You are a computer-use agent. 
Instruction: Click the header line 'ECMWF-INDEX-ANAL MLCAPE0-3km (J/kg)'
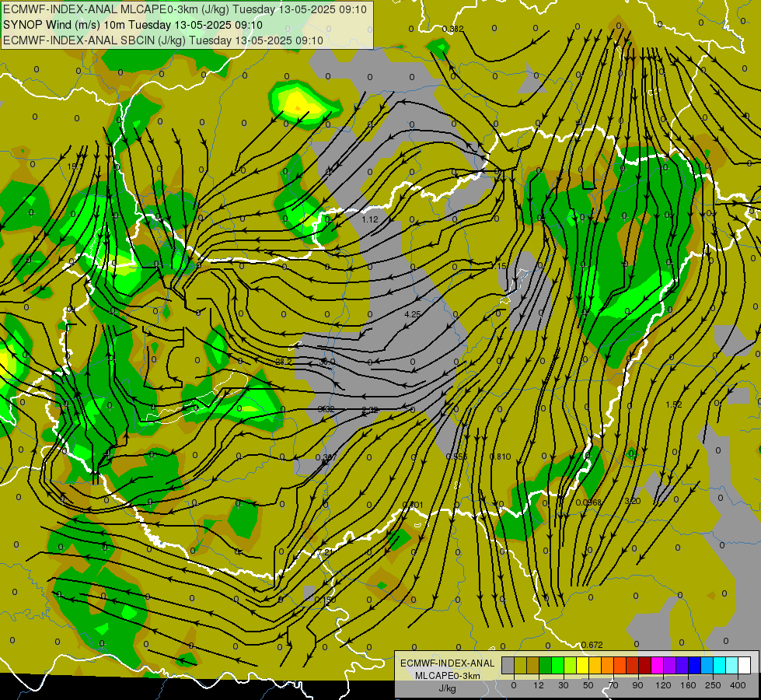pyautogui.click(x=184, y=9)
